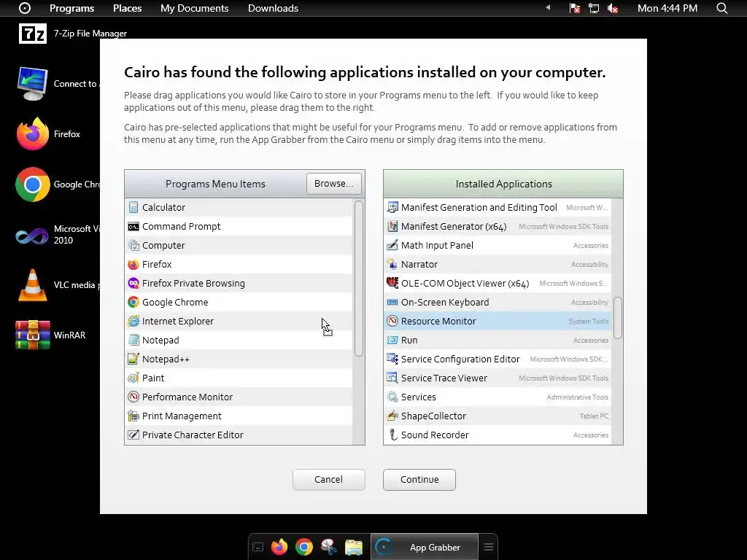Click the Services gear icon

pos(392,397)
